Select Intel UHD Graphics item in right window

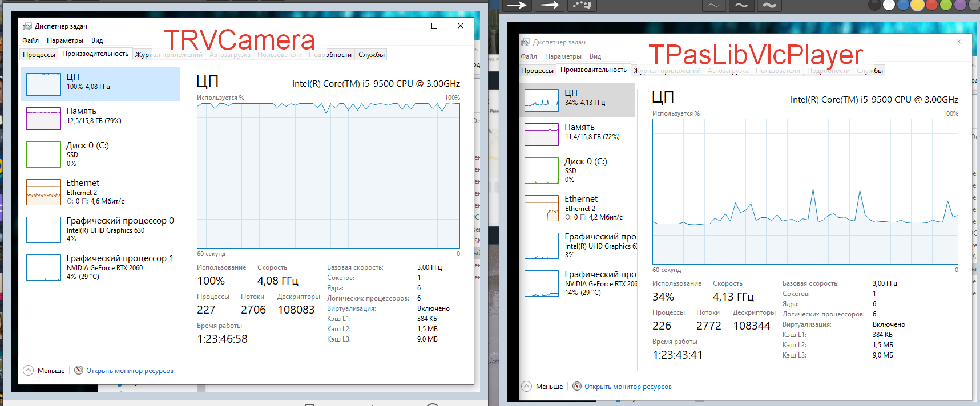pos(577,246)
